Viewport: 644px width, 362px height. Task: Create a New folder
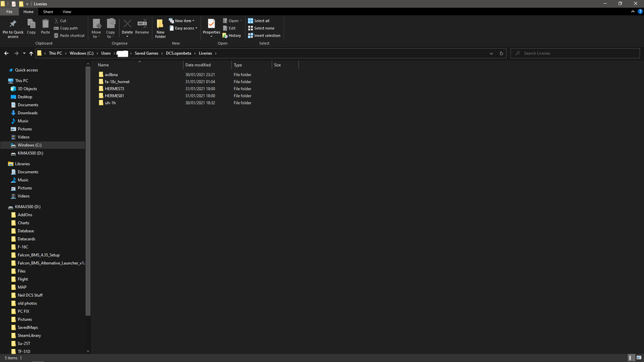160,28
